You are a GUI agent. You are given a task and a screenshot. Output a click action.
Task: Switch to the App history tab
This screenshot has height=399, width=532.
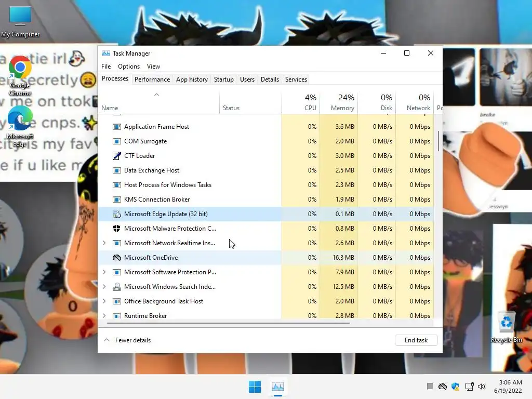tap(192, 79)
